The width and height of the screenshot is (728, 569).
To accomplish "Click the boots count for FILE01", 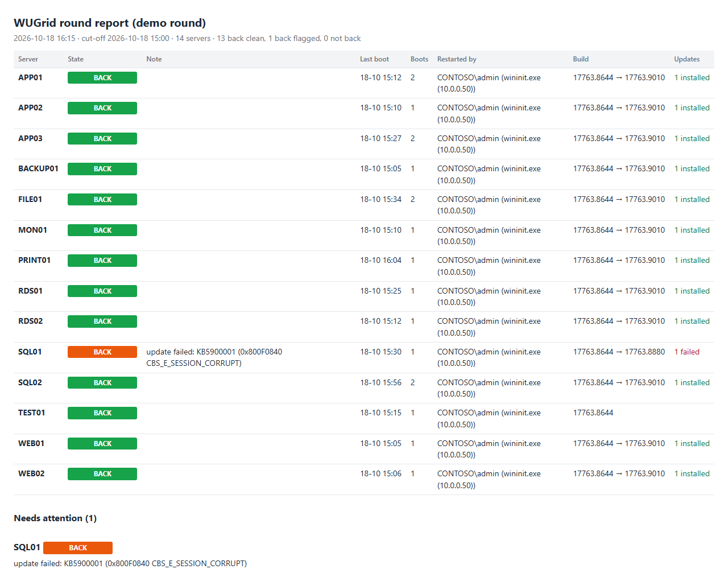I will tap(413, 199).
